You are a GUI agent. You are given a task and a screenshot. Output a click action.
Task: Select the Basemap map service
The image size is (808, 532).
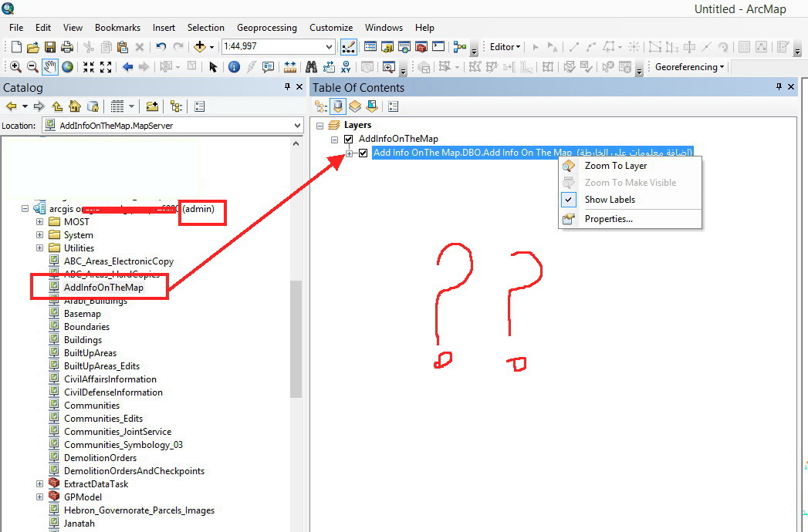point(83,314)
